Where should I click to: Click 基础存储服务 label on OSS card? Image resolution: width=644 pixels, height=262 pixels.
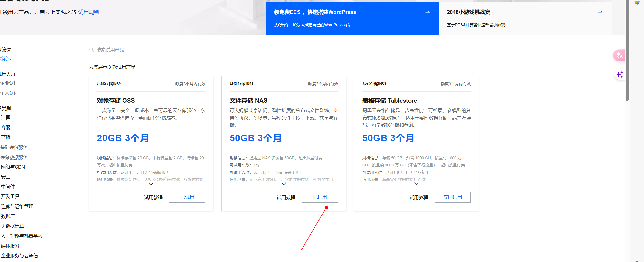coord(109,84)
